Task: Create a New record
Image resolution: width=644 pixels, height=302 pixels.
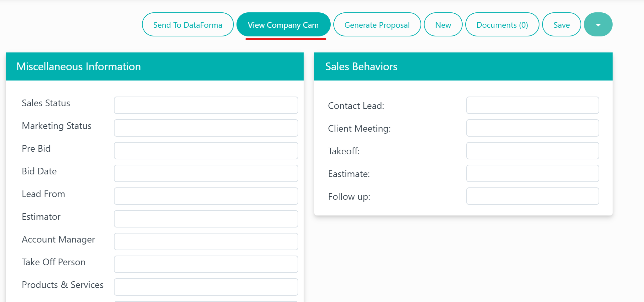Action: [443, 24]
